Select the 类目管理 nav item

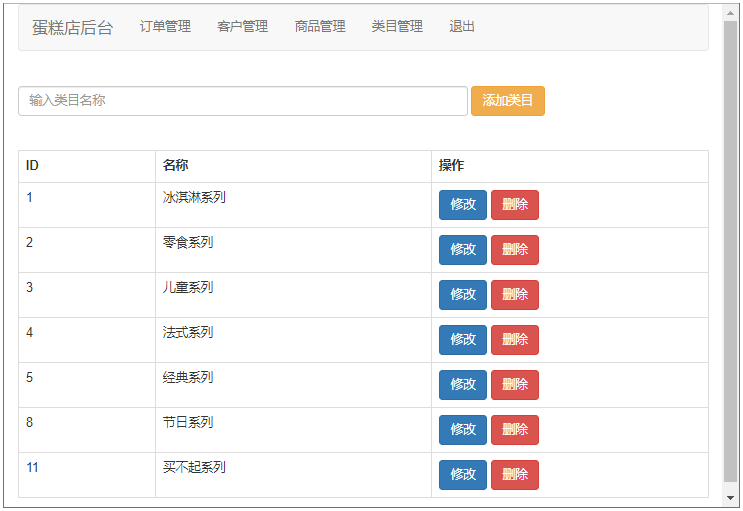pos(397,27)
